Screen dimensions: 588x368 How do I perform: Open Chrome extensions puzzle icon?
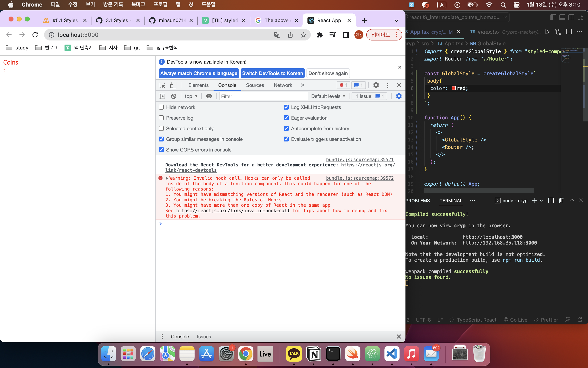tap(320, 35)
